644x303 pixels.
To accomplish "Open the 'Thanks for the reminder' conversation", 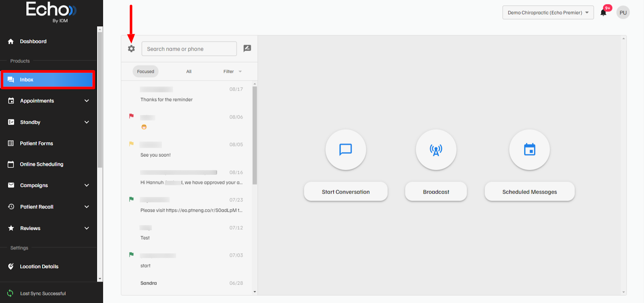I will (187, 94).
